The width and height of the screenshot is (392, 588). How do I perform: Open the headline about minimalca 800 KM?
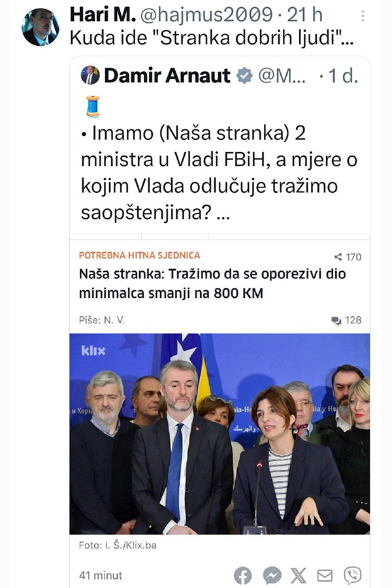coord(212,284)
